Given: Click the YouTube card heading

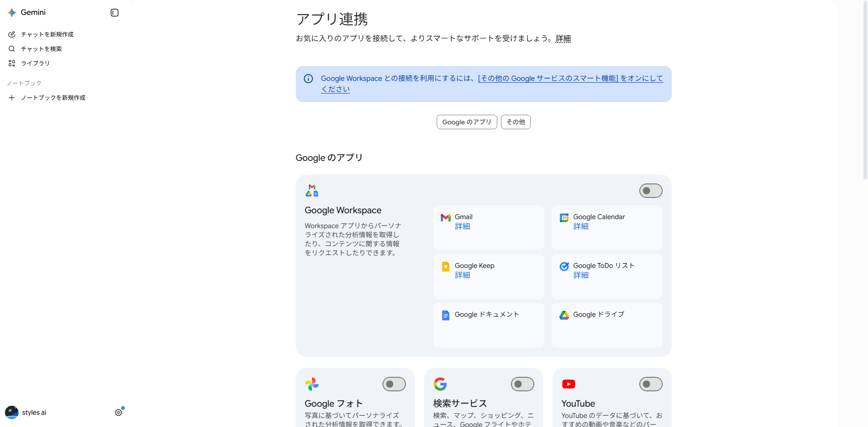Looking at the screenshot, I should 578,404.
